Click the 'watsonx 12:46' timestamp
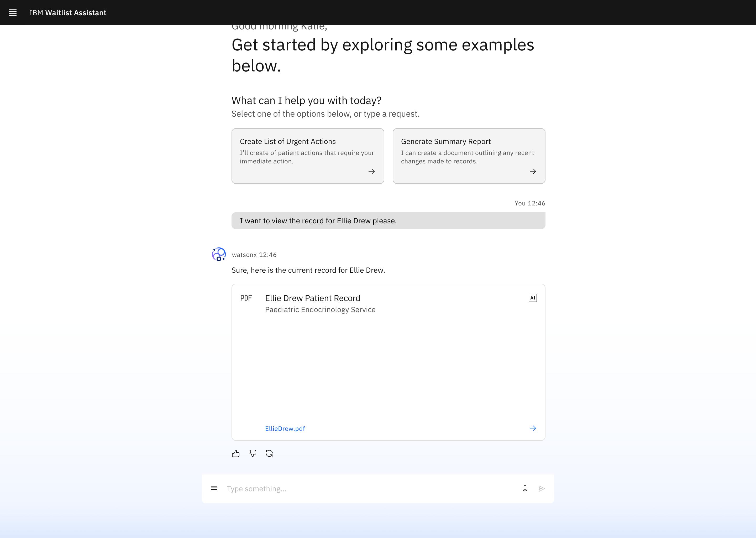 [254, 255]
